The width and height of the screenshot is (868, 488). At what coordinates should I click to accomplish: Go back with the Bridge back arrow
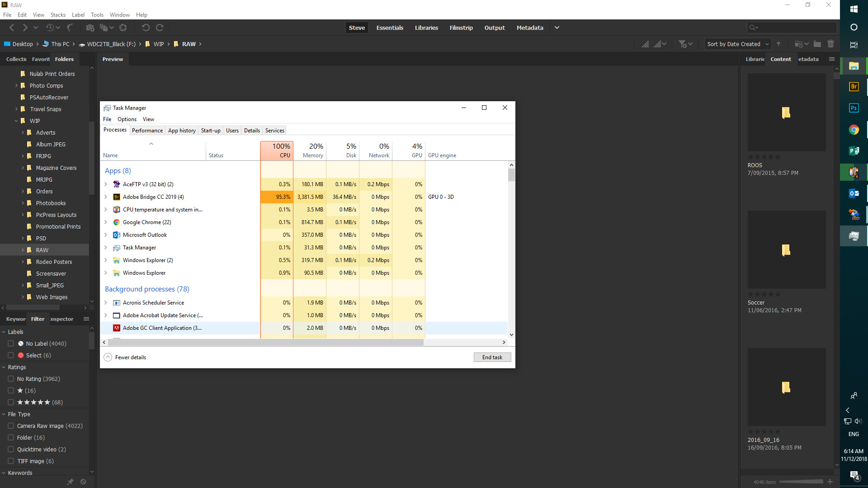[12, 28]
